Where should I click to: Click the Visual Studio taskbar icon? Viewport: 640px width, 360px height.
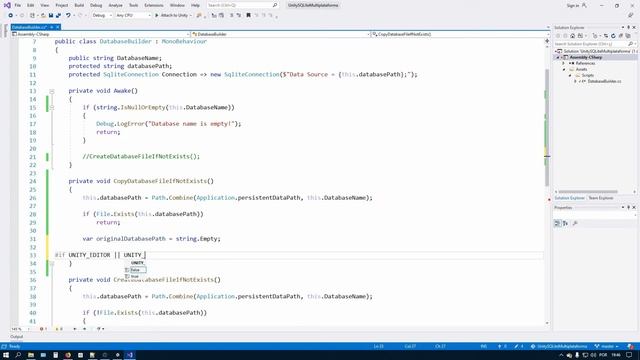click(130, 355)
